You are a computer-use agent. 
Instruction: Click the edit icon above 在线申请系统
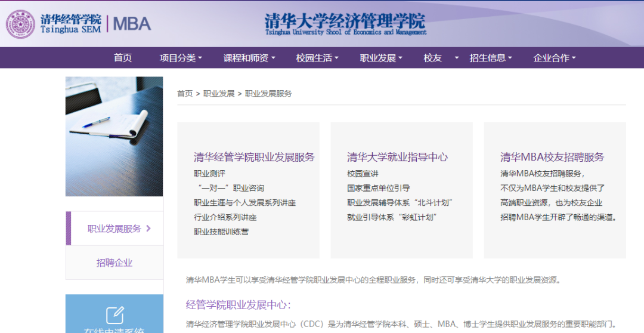pos(114,314)
